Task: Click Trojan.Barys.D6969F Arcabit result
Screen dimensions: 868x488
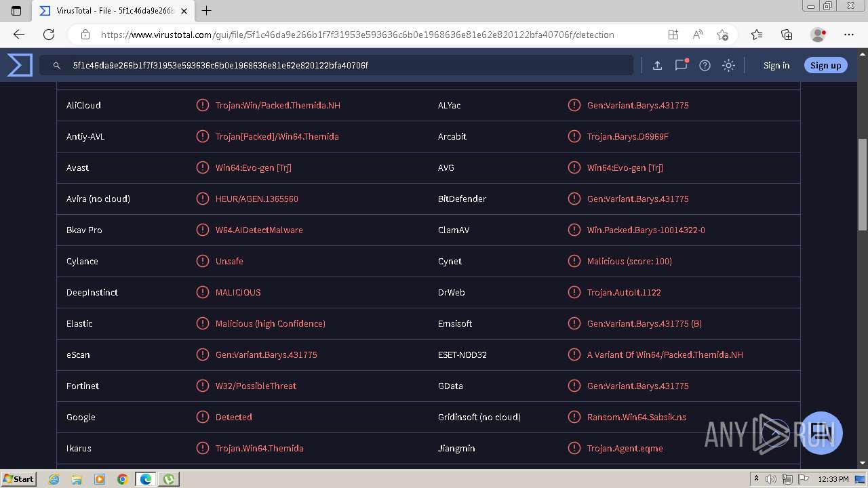Action: (x=628, y=136)
